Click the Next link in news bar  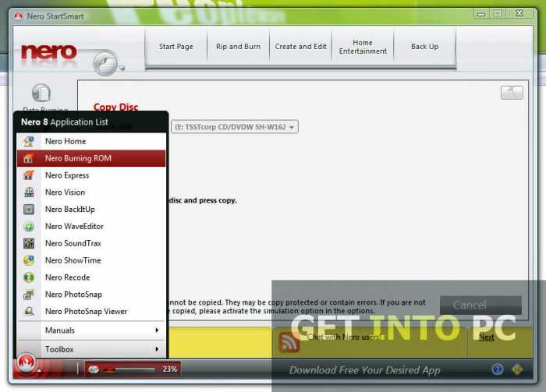(x=486, y=337)
